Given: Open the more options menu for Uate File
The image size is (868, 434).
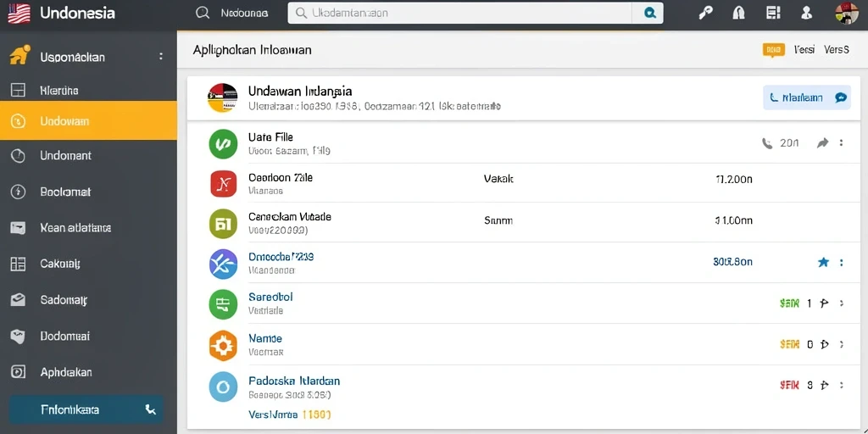Looking at the screenshot, I should 841,142.
